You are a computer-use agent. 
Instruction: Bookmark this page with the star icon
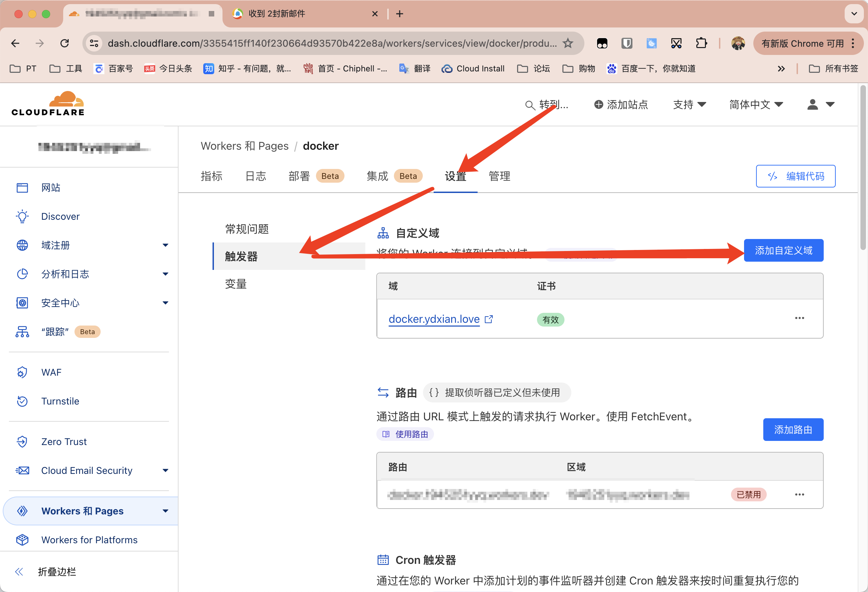coord(568,43)
